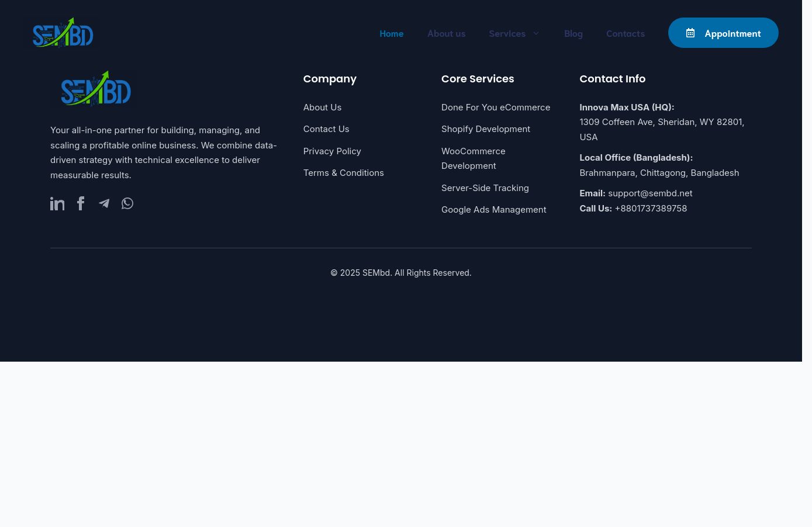Navigate to the Blog page
Image resolution: width=812 pixels, height=527 pixels.
tap(573, 33)
